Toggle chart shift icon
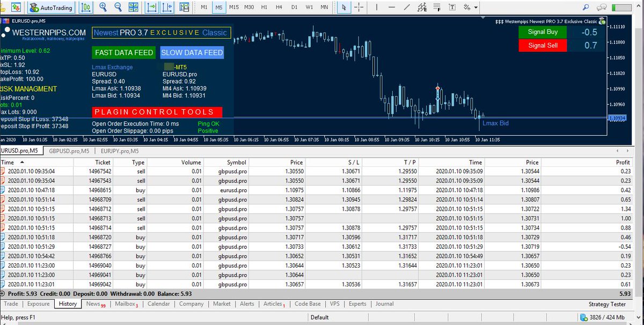The height and width of the screenshot is (325, 644). (168, 8)
